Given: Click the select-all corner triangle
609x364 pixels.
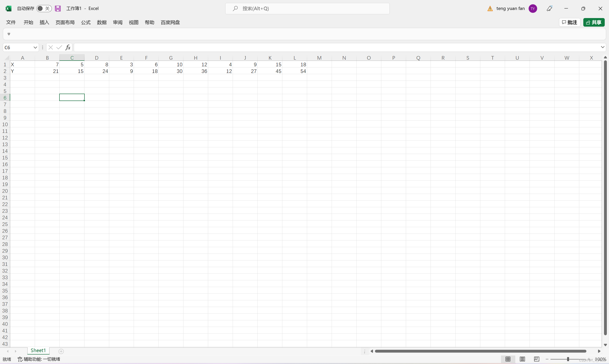Looking at the screenshot, I should click(x=7, y=58).
